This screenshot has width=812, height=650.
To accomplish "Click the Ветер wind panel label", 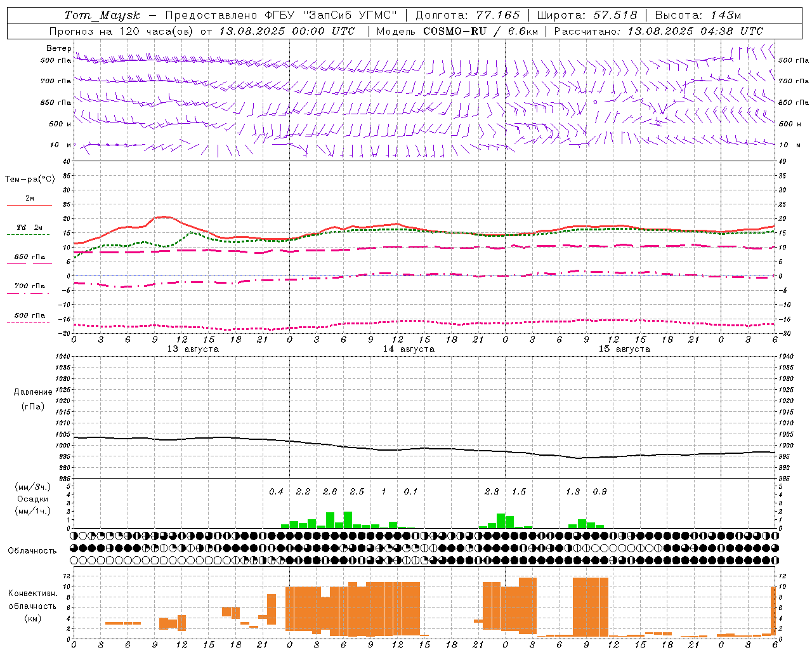I will click(59, 48).
